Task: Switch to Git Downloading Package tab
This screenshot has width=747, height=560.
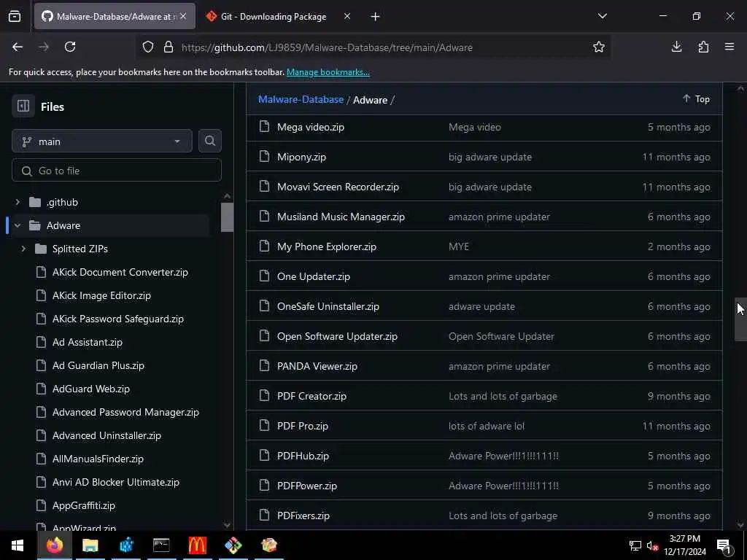Action: point(274,17)
